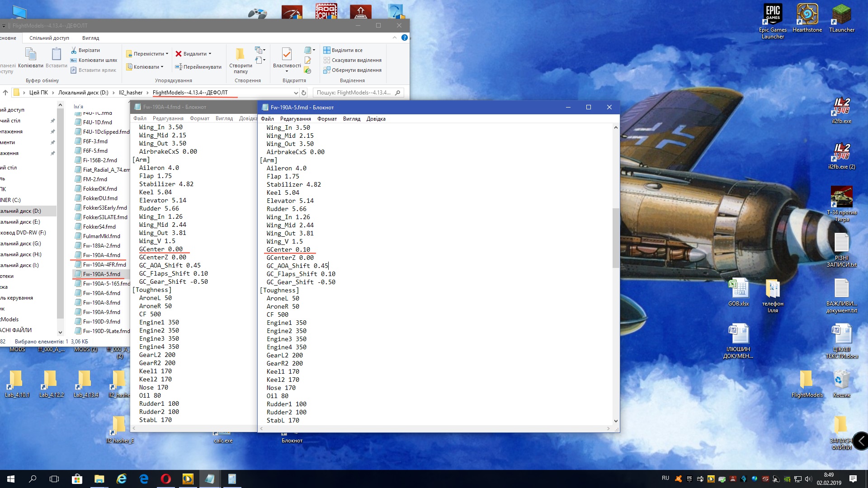Expand the Delete (Видалити) dropdown arrow
Image resolution: width=868 pixels, height=488 pixels.
(x=210, y=54)
